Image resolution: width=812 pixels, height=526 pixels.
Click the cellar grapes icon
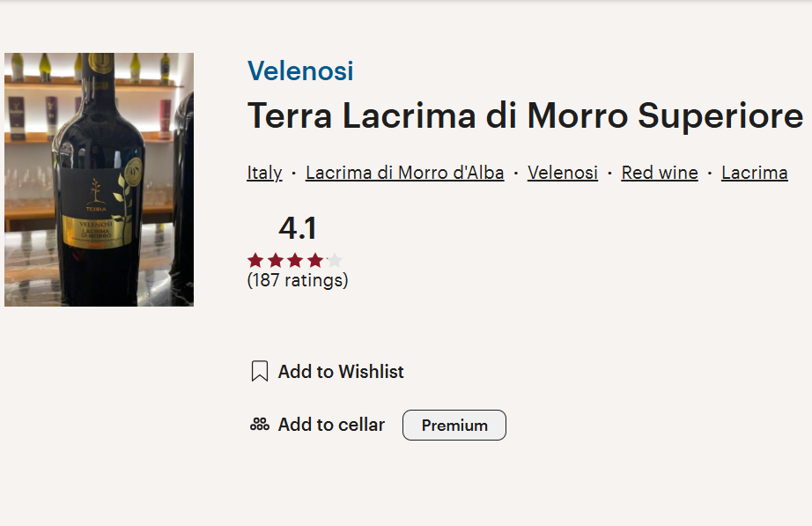[x=260, y=425]
